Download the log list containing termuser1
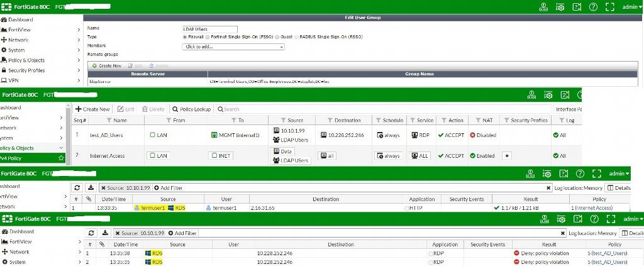 [x=91, y=188]
